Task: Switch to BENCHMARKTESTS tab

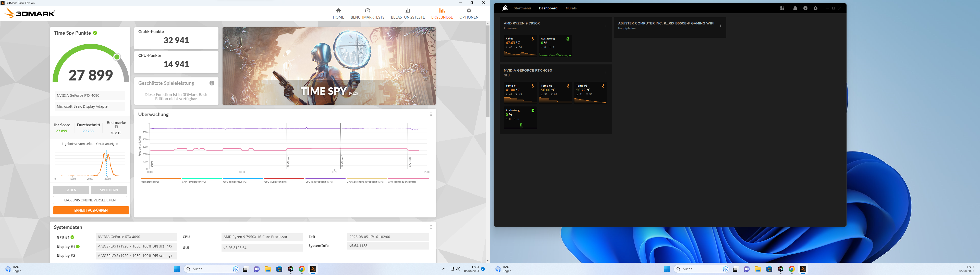Action: [x=367, y=14]
